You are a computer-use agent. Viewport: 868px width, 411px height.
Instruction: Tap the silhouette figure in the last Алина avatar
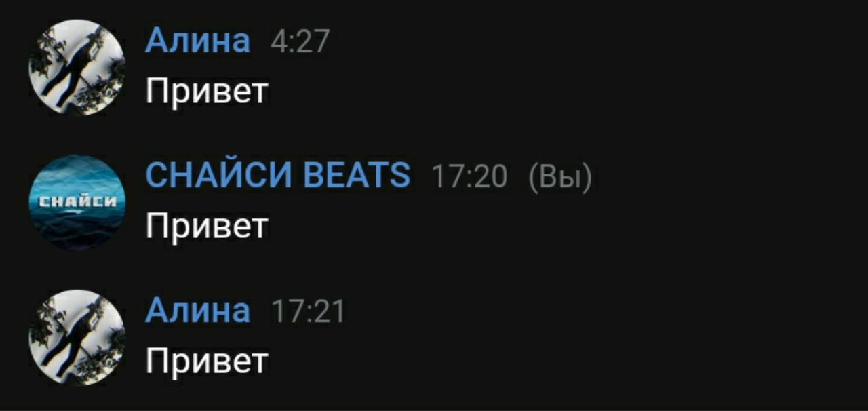(73, 335)
